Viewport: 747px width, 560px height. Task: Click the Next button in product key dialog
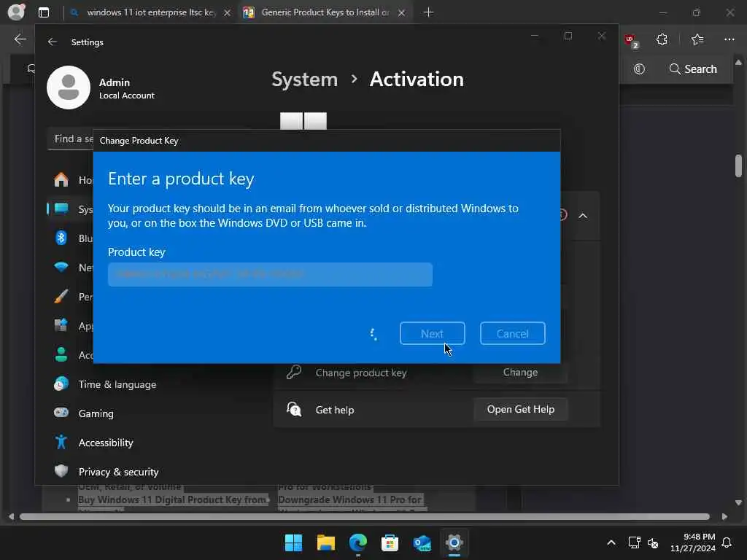432,333
